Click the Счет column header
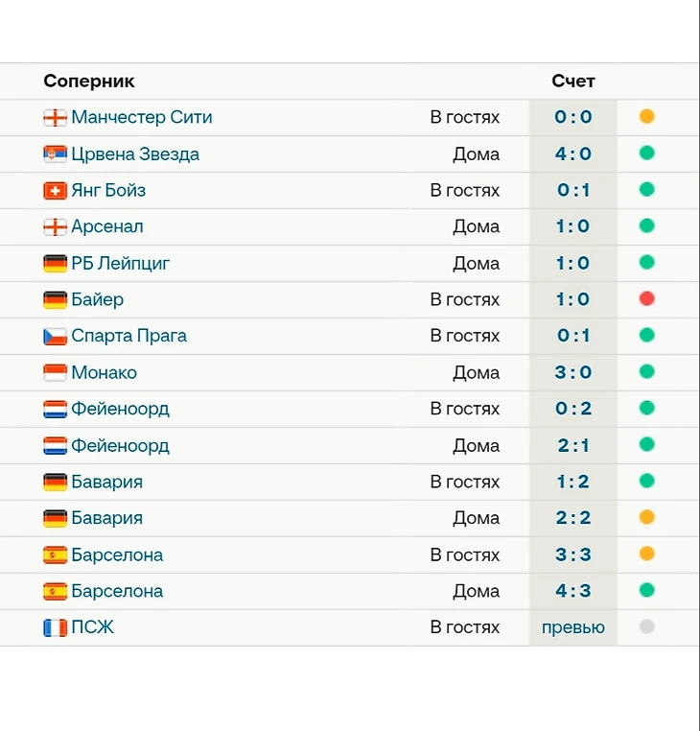This screenshot has height=731, width=700. (x=573, y=82)
